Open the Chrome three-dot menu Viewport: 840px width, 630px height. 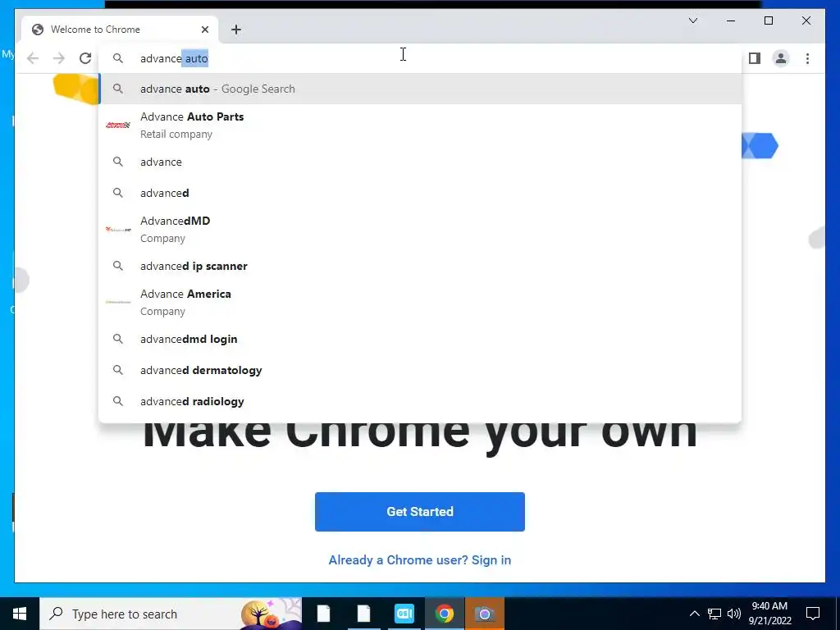click(x=807, y=58)
